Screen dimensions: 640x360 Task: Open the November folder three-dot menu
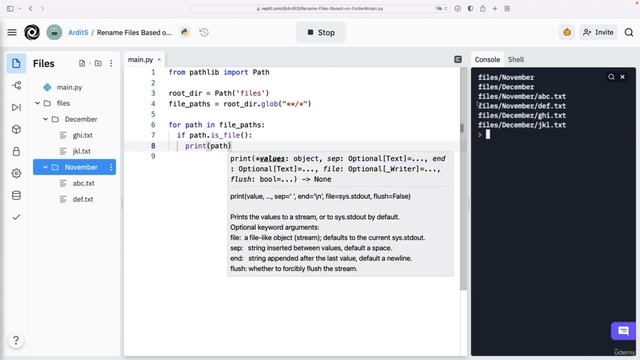(x=111, y=167)
